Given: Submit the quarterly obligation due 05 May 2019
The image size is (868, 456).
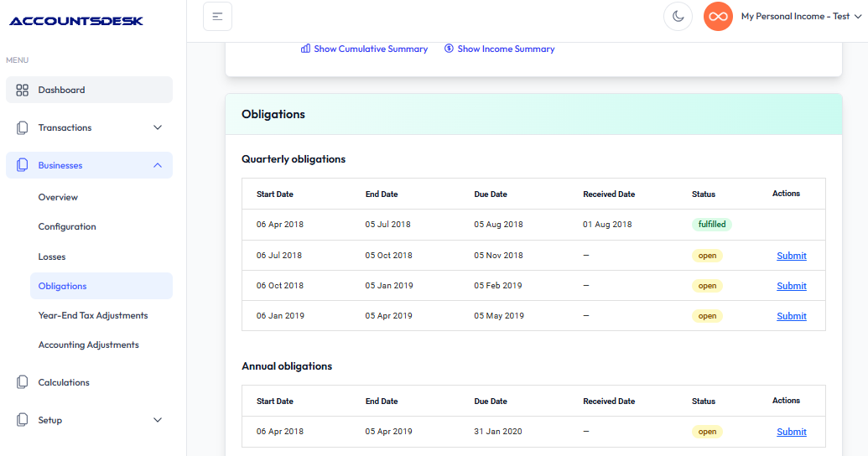Looking at the screenshot, I should click(x=792, y=316).
